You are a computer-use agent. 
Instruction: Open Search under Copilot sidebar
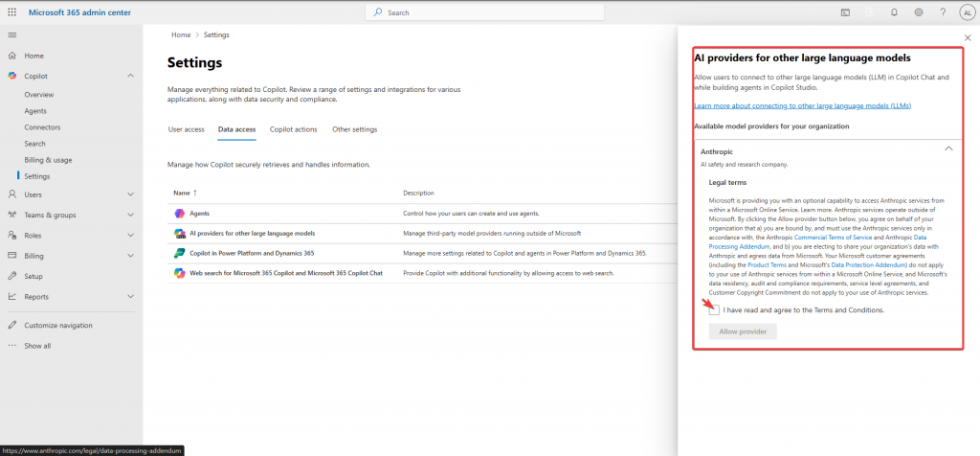pyautogui.click(x=35, y=144)
